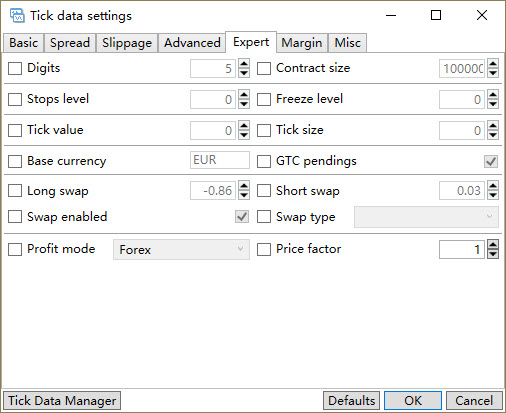Increase Digits value with up arrow
The width and height of the screenshot is (506, 413).
point(244,64)
